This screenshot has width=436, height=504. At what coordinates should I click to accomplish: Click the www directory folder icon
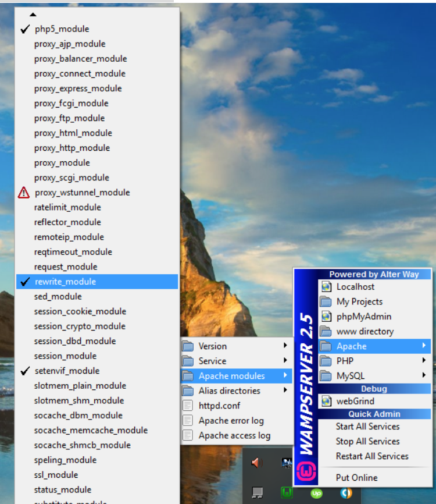(326, 331)
